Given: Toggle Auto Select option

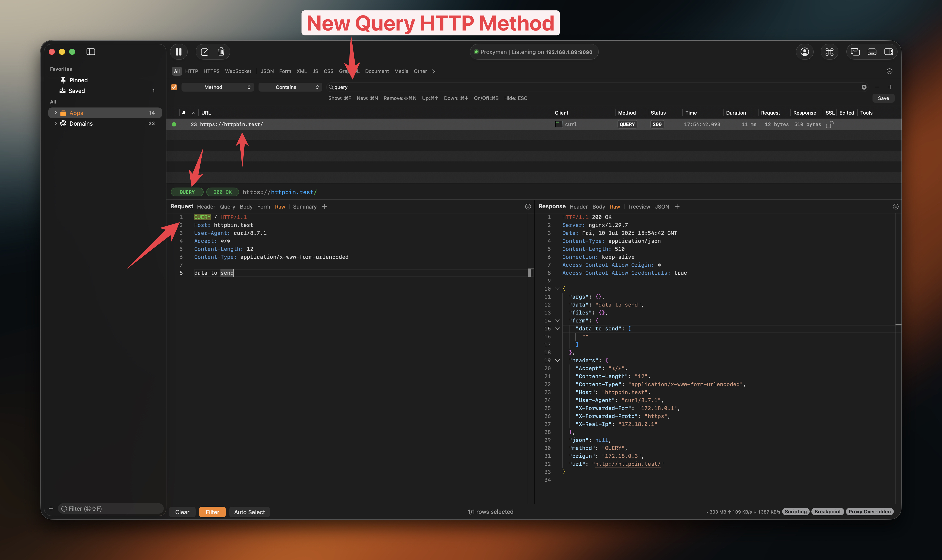Looking at the screenshot, I should pyautogui.click(x=249, y=512).
